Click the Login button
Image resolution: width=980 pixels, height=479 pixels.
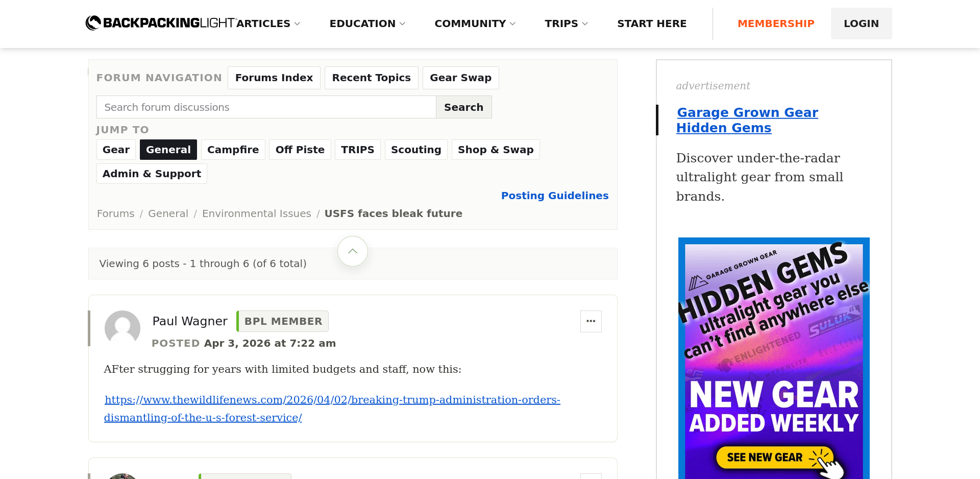[862, 23]
